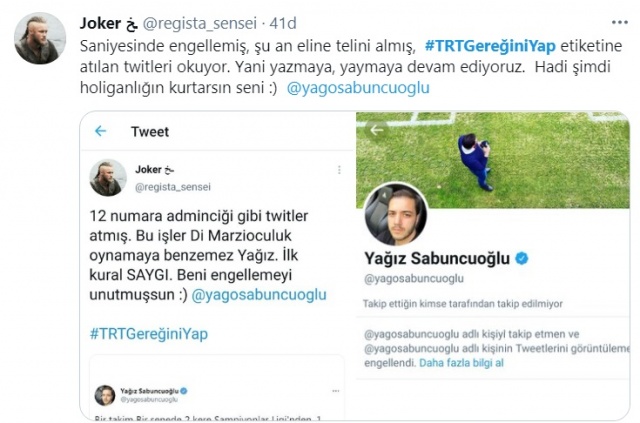
Task: Open Yağız Sabuncuoğlu's round profile photo
Action: click(x=396, y=214)
